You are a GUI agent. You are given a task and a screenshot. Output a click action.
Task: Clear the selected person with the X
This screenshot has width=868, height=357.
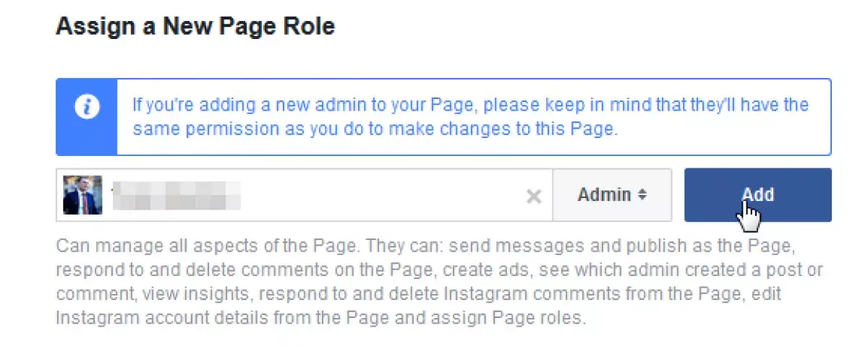[x=534, y=196]
